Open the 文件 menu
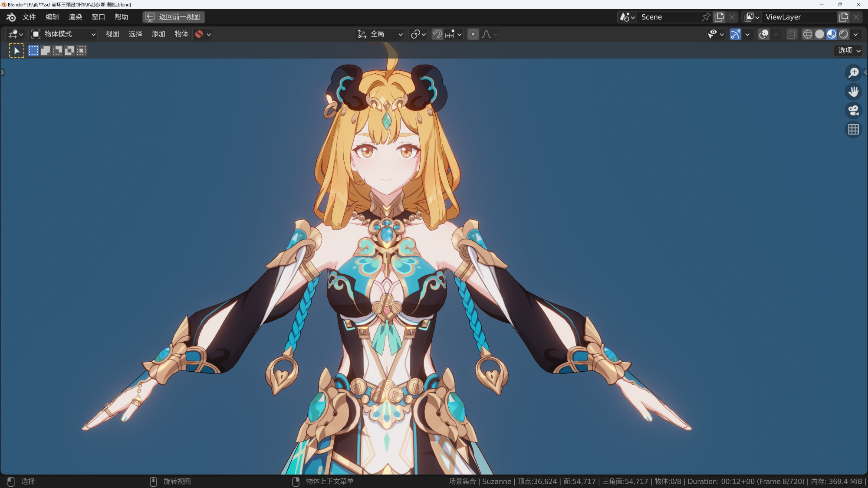Image resolution: width=868 pixels, height=488 pixels. tap(29, 17)
